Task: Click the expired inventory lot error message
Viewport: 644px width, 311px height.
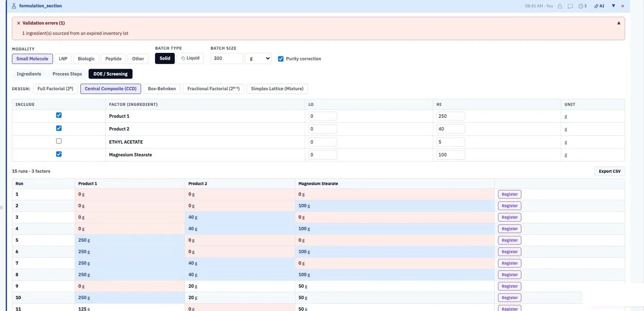Action: 75,33
